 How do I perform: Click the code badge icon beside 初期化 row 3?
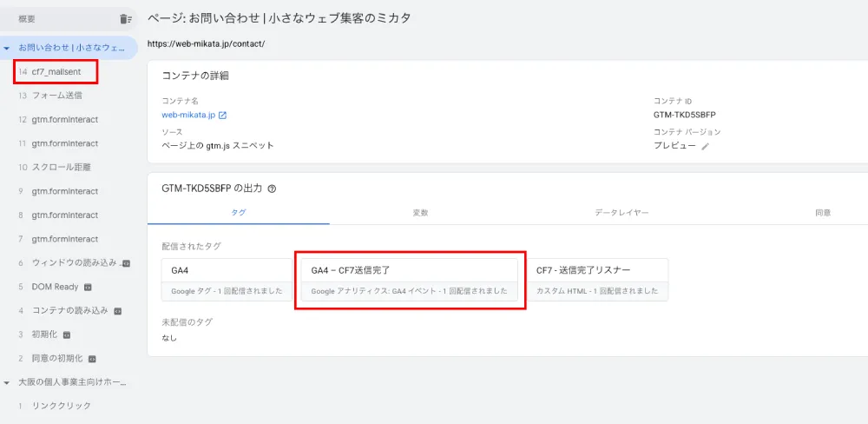point(67,335)
